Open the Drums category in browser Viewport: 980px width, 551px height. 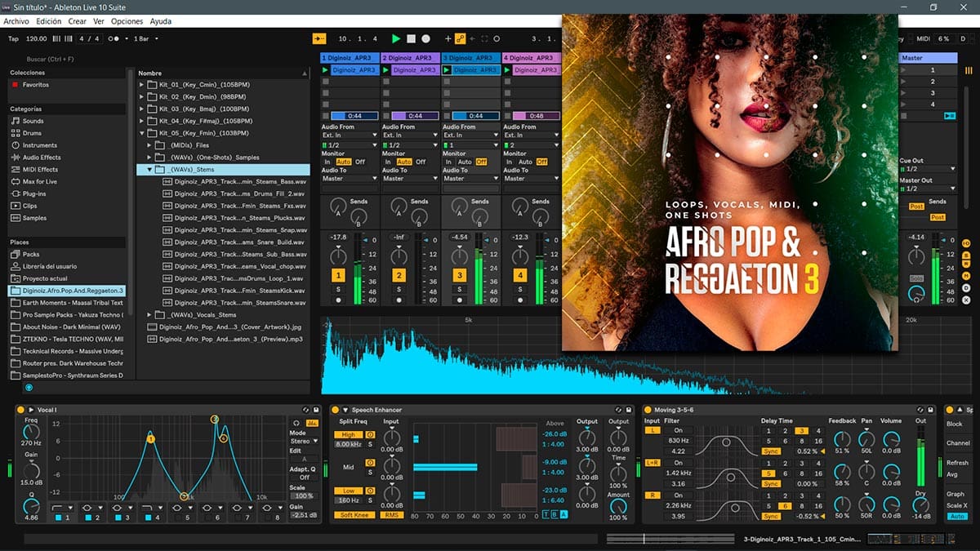(32, 133)
